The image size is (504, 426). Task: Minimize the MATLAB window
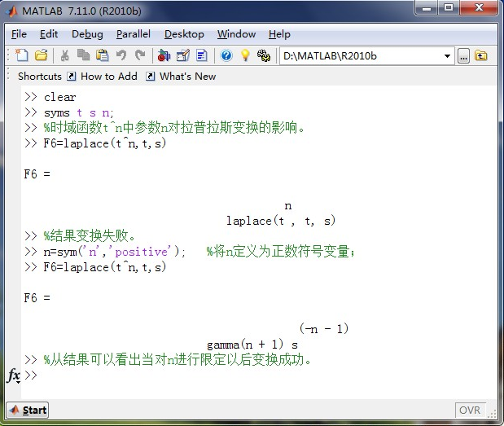click(426, 7)
